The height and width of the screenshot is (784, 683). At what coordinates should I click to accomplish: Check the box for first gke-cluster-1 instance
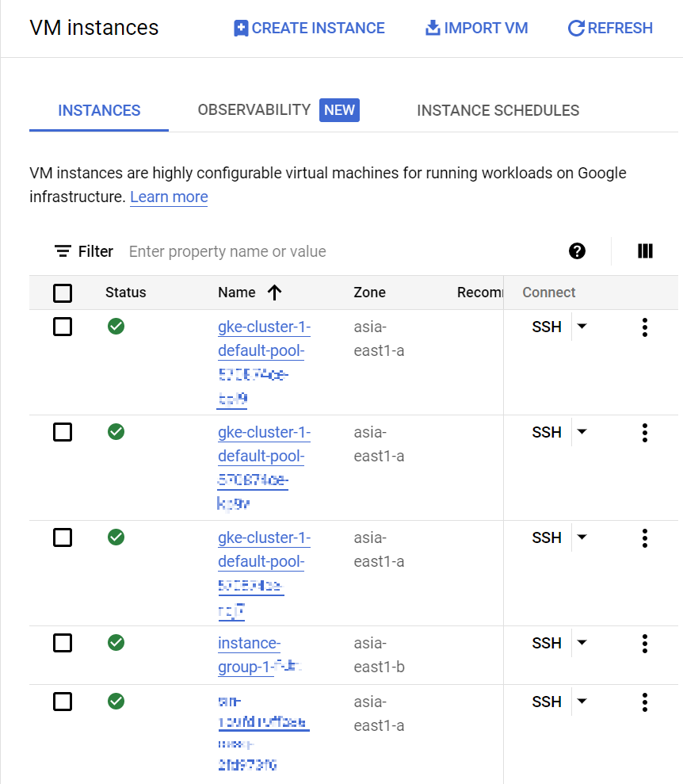tap(63, 327)
